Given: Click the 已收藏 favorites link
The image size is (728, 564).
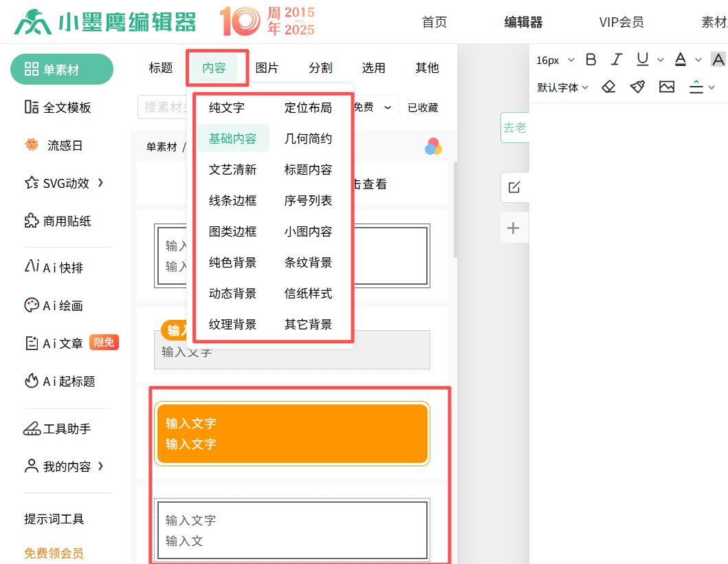Looking at the screenshot, I should pyautogui.click(x=422, y=107).
